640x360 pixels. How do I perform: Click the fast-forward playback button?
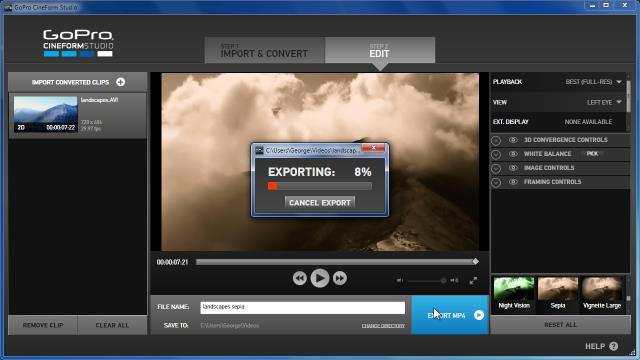tap(340, 278)
